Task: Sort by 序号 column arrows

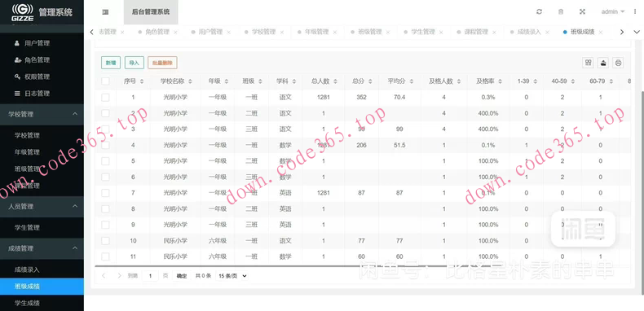Action: click(142, 81)
